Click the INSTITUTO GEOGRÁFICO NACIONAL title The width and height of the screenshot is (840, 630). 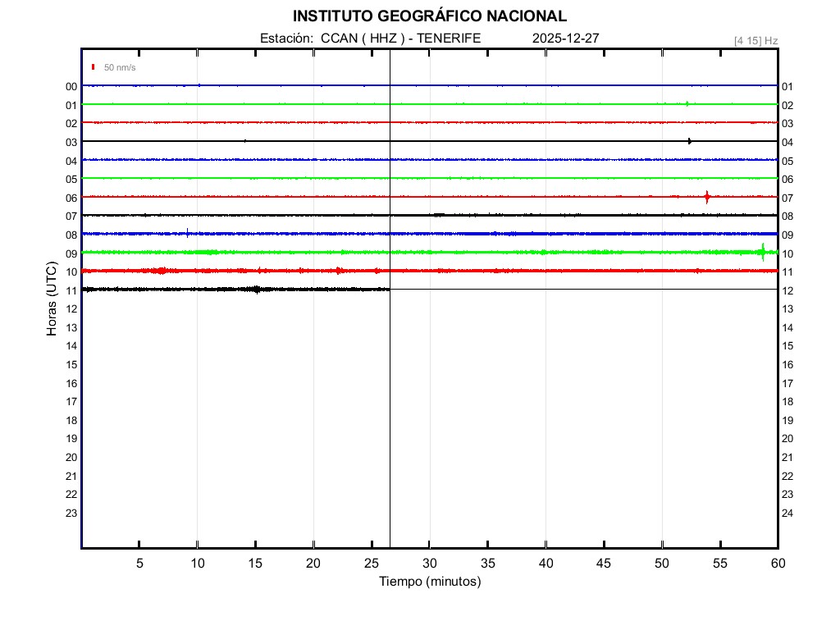coord(429,16)
